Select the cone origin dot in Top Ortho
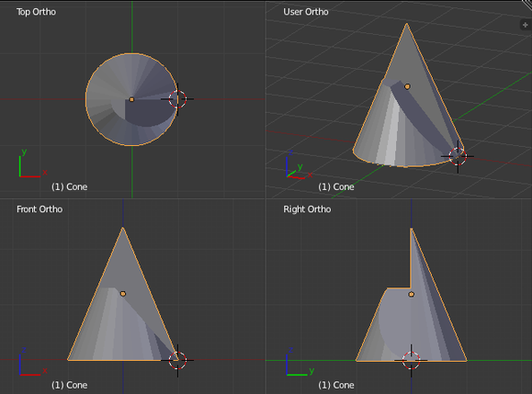The width and height of the screenshot is (532, 394). tap(131, 99)
